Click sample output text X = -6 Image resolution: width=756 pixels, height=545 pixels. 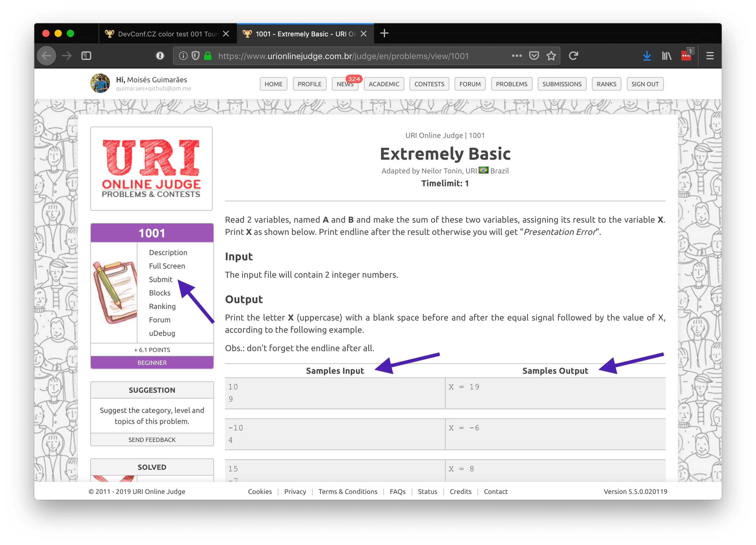pyautogui.click(x=464, y=428)
